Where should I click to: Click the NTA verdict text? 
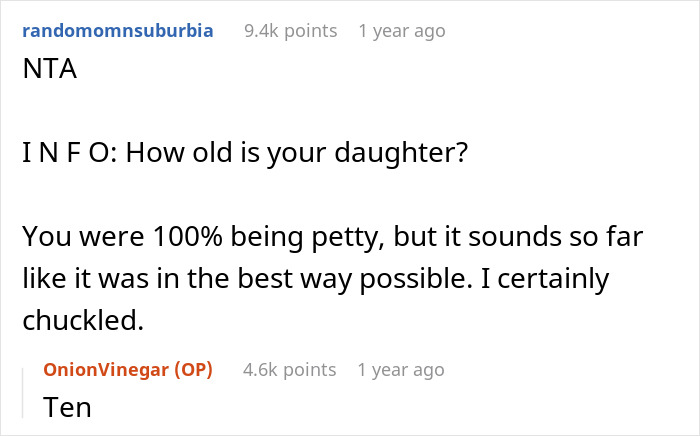[x=46, y=74]
